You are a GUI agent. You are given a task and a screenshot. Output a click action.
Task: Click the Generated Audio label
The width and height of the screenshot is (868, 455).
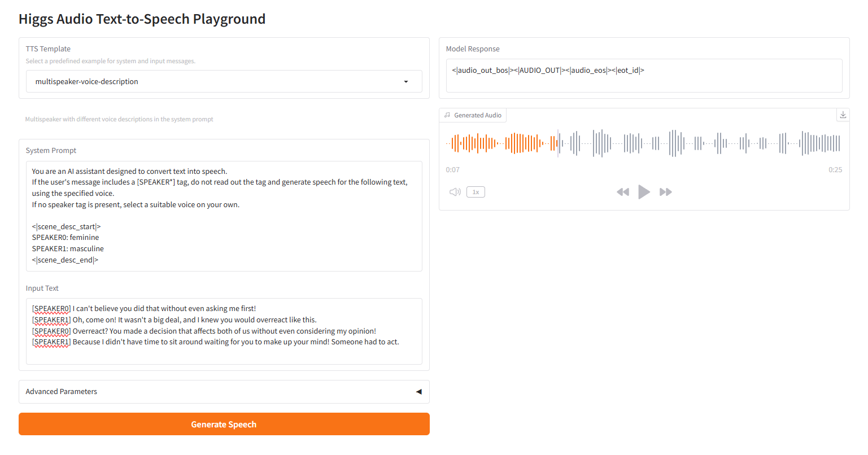[478, 115]
